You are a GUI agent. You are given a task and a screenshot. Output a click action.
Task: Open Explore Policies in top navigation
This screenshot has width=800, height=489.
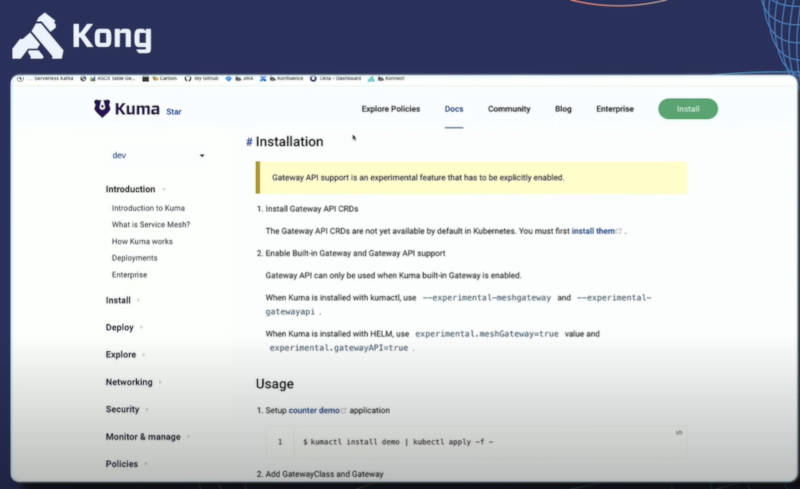391,109
